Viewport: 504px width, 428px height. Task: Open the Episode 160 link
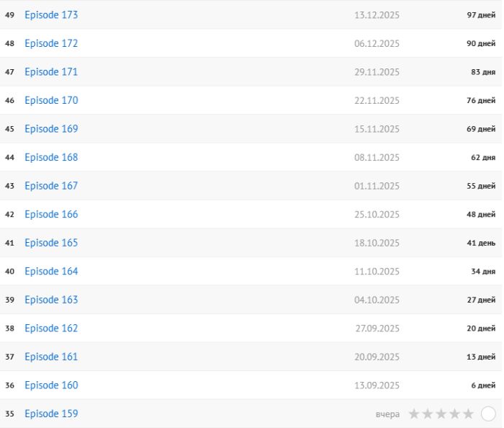point(51,385)
